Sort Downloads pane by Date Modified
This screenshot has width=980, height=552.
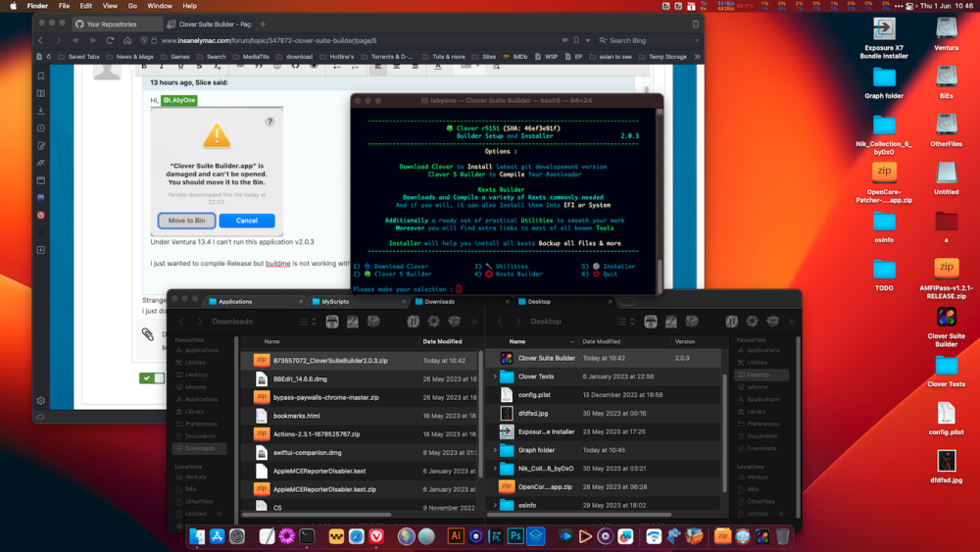[443, 341]
